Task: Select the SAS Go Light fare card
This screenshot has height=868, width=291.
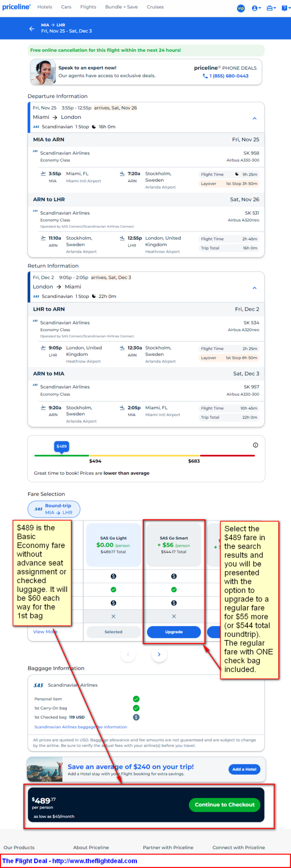Action: click(113, 545)
